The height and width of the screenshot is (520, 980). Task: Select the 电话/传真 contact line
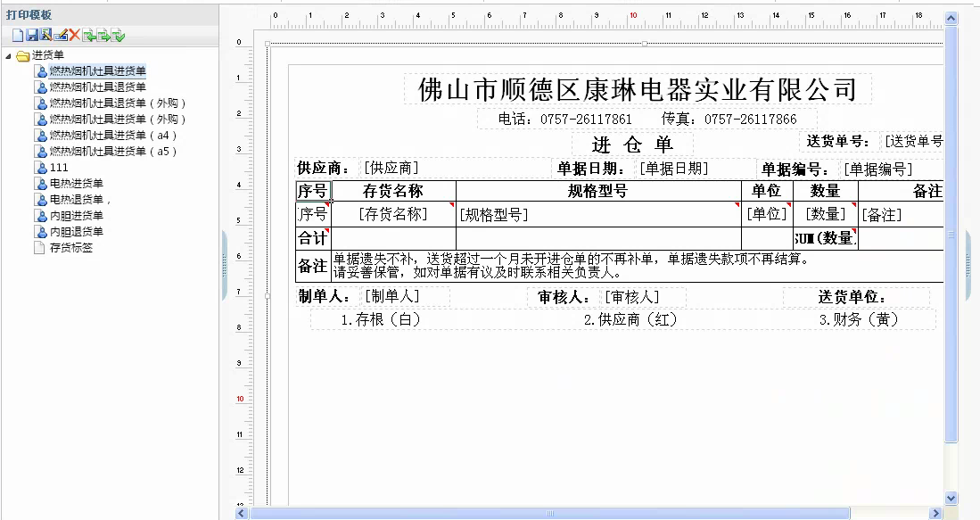[646, 119]
